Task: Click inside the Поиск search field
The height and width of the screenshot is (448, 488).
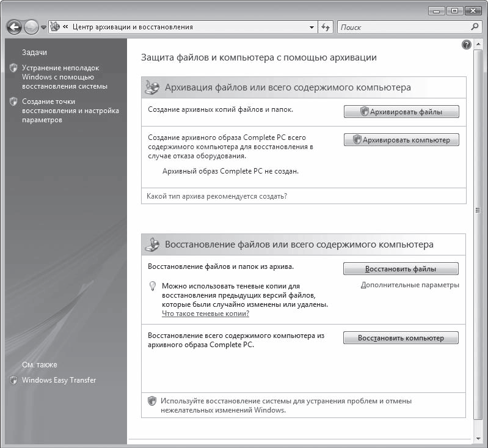Action: coord(403,27)
